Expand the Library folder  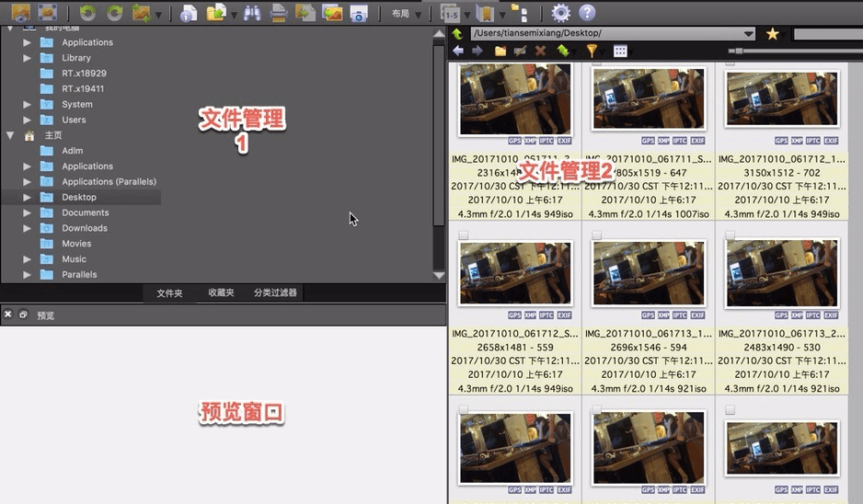(27, 58)
